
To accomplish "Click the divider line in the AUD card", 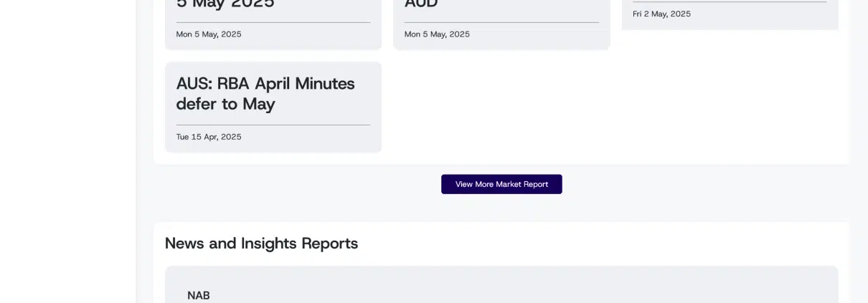I will (x=501, y=23).
